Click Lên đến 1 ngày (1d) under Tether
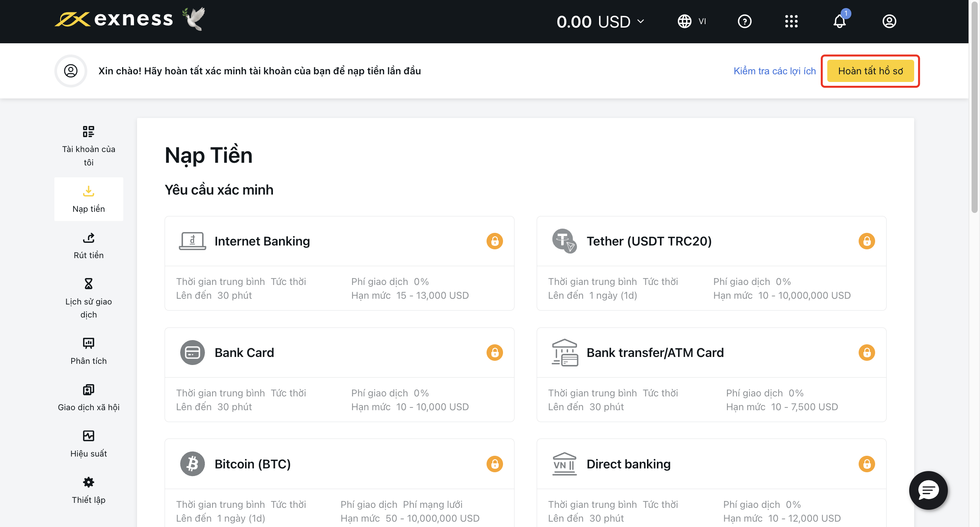 (593, 296)
